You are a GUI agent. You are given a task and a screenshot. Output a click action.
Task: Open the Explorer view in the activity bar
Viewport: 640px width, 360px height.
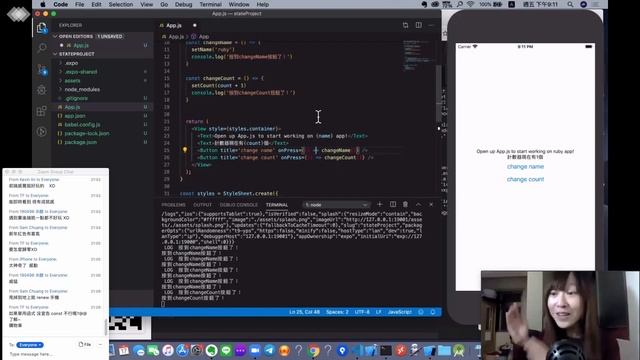tap(42, 28)
